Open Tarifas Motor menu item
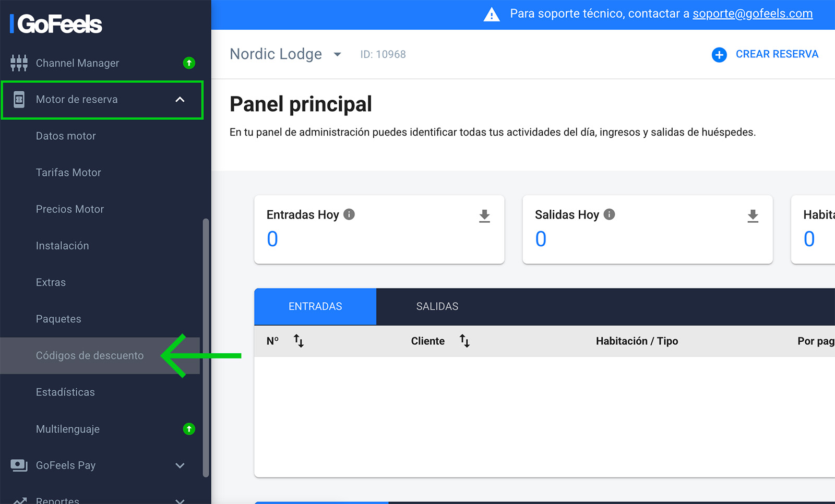 tap(68, 173)
